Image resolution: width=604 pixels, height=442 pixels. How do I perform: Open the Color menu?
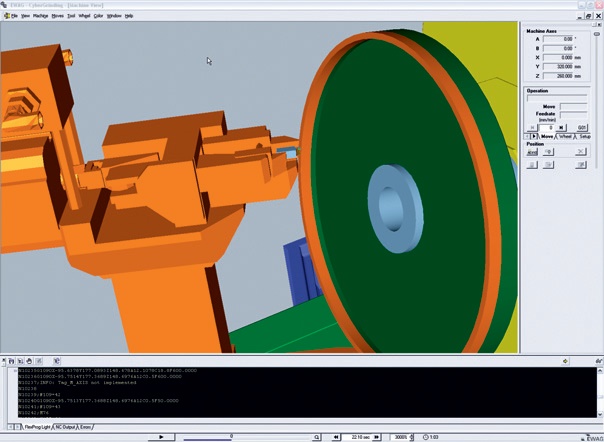98,16
